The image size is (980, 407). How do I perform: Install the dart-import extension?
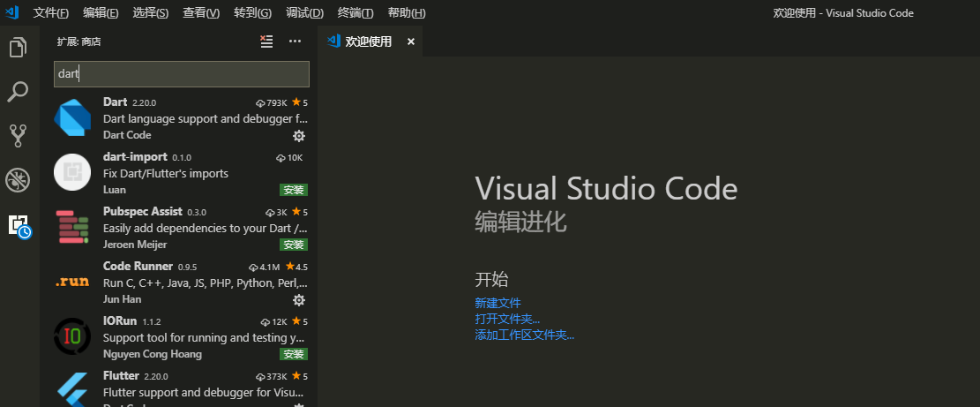click(x=294, y=190)
